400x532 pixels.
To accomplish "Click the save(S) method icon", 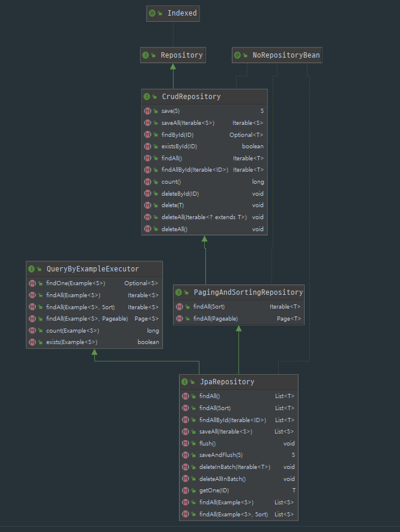I will [x=147, y=111].
